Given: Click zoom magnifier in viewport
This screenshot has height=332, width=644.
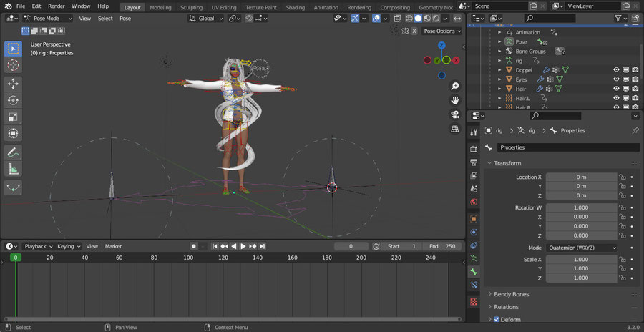Looking at the screenshot, I should click(x=454, y=86).
